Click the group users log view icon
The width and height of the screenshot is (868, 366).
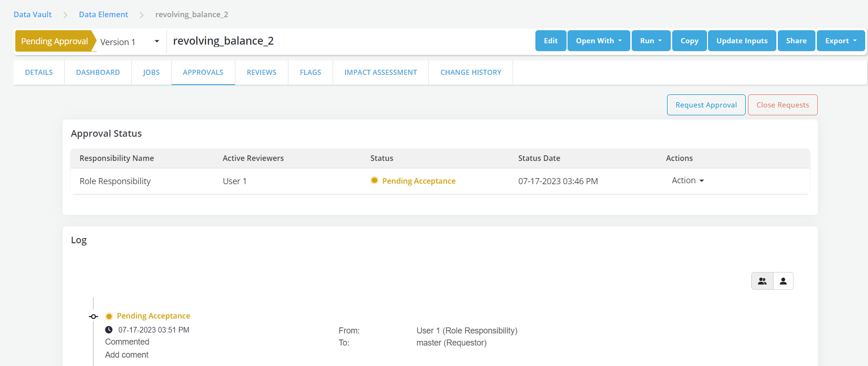[762, 281]
